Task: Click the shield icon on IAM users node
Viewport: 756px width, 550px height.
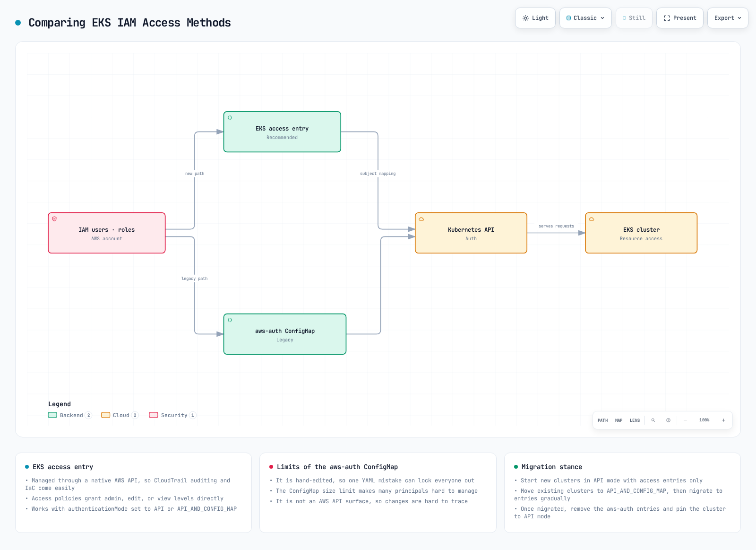Action: (x=54, y=219)
